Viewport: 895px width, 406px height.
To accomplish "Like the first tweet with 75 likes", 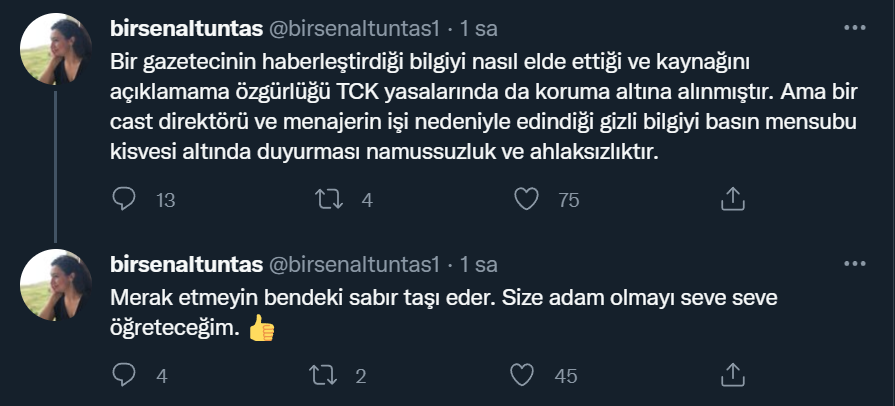I will coord(526,199).
